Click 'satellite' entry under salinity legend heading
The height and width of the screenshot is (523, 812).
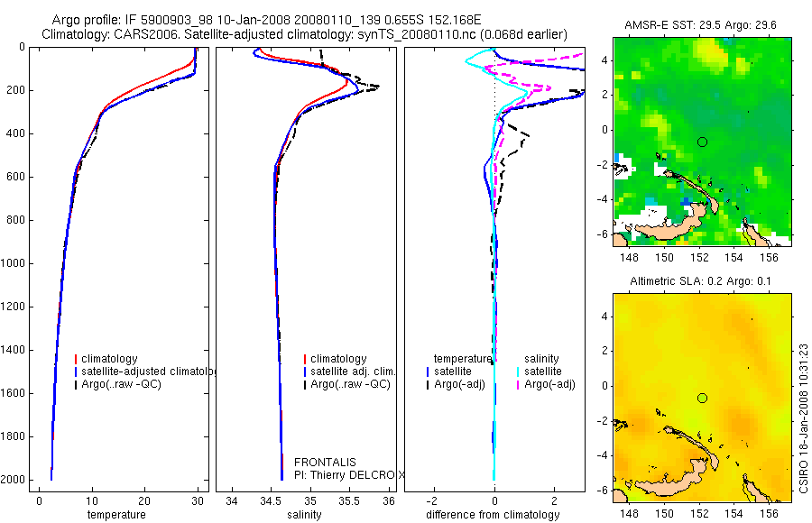543,372
